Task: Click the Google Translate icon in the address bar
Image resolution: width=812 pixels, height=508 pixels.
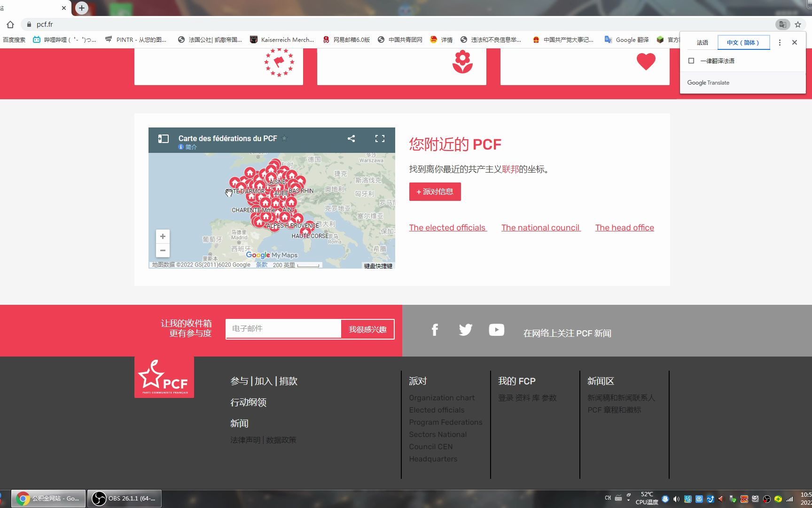Action: pos(782,24)
